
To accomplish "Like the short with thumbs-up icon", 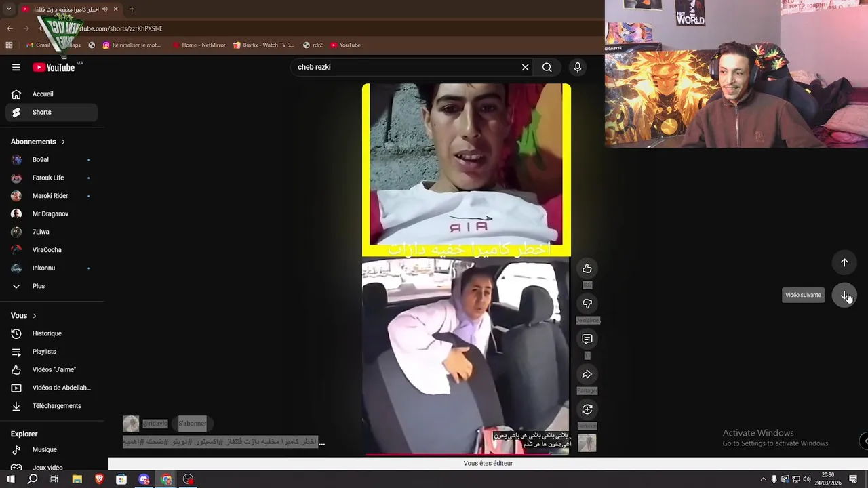I will coord(587,269).
